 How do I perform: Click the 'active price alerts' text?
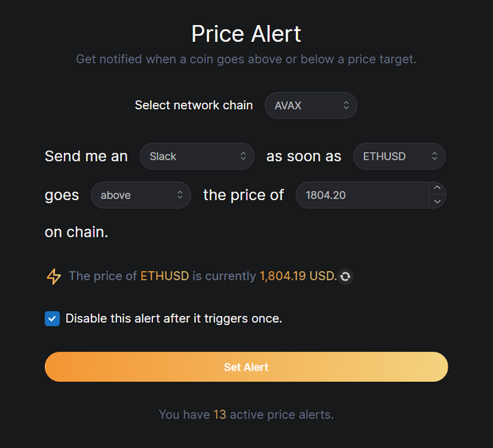coord(281,415)
